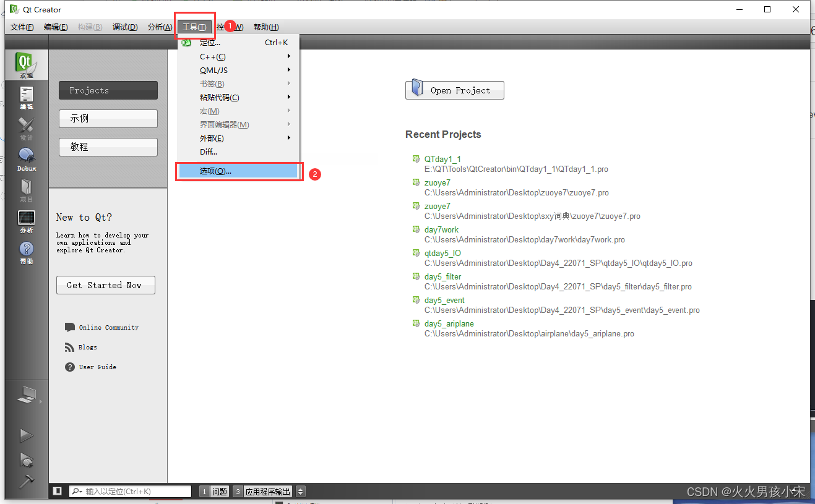Image resolution: width=815 pixels, height=504 pixels.
Task: Expand the QML/JS submenu
Action: (x=239, y=70)
